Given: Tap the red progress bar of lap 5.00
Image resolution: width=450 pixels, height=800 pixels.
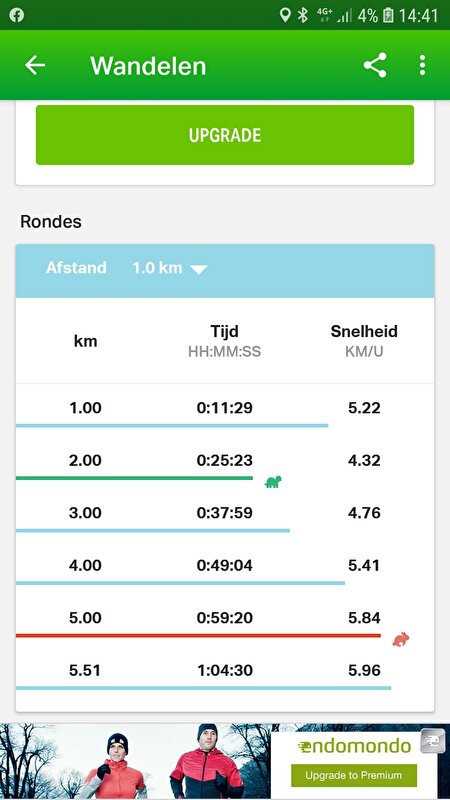Looking at the screenshot, I should click(x=198, y=635).
